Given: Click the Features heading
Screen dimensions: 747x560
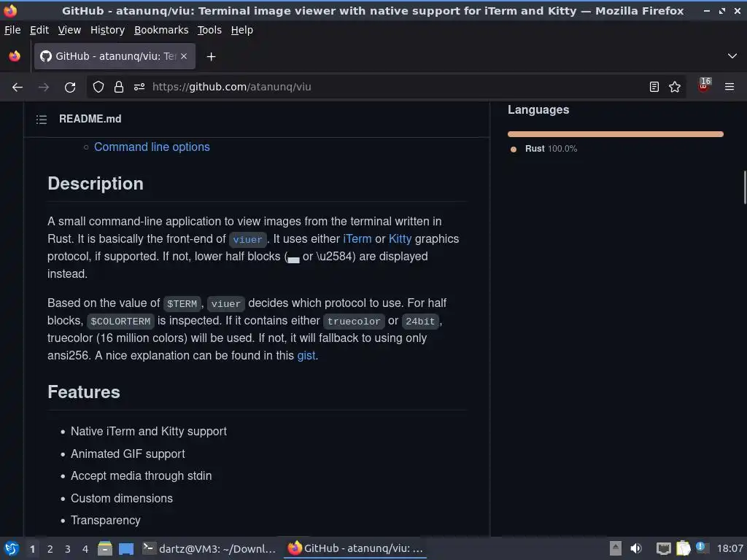Looking at the screenshot, I should pos(84,392).
